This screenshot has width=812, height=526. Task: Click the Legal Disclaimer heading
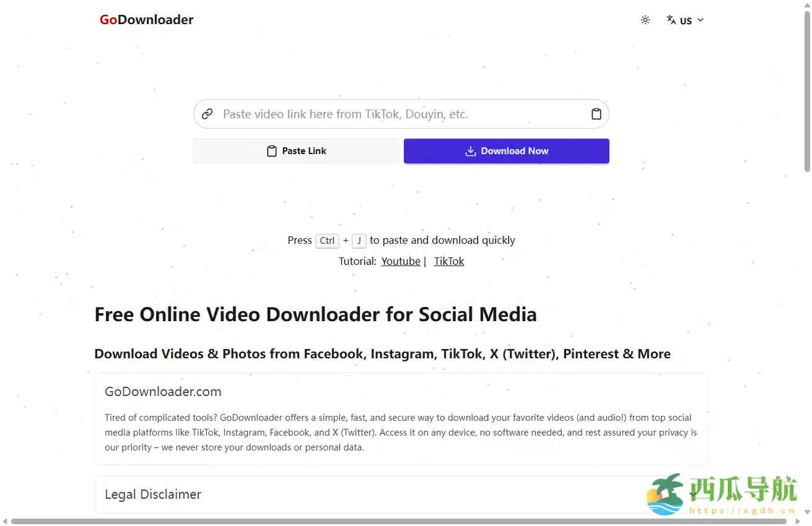[x=153, y=494]
